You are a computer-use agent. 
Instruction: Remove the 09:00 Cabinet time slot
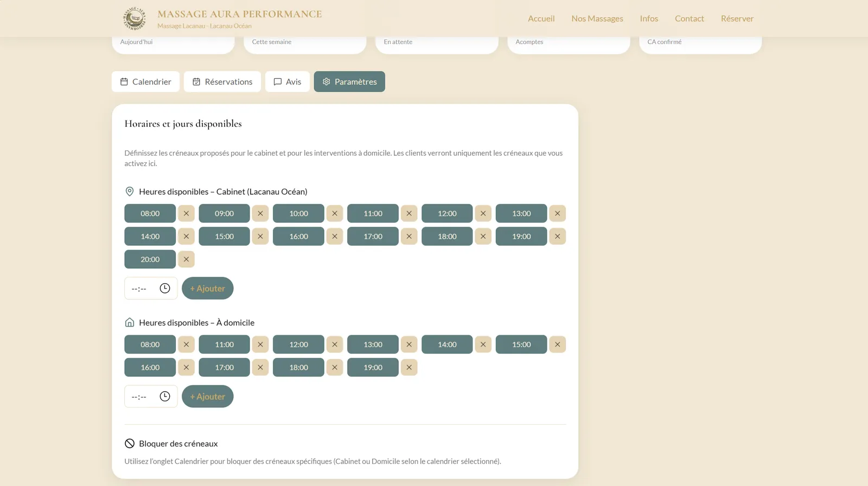tap(260, 214)
